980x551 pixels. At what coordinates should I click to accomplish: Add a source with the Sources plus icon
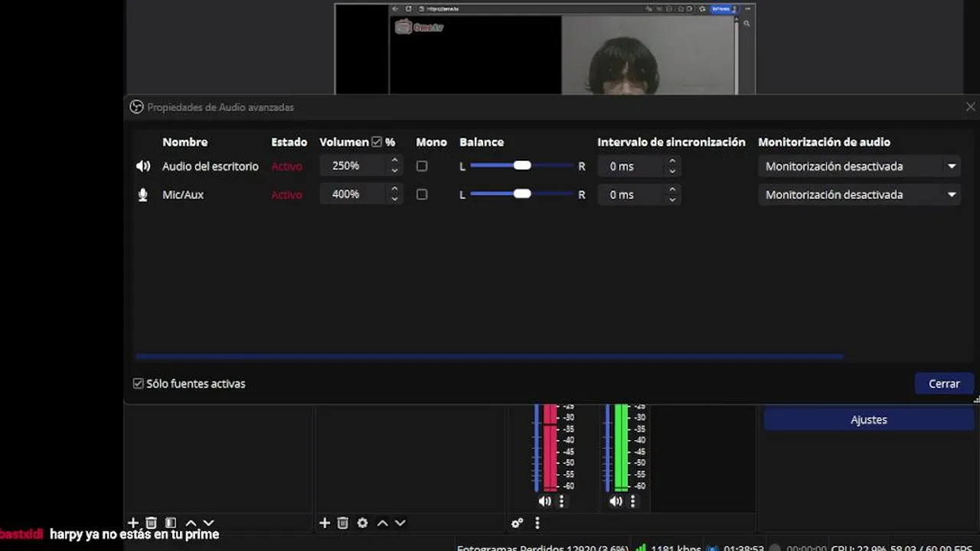pos(325,523)
